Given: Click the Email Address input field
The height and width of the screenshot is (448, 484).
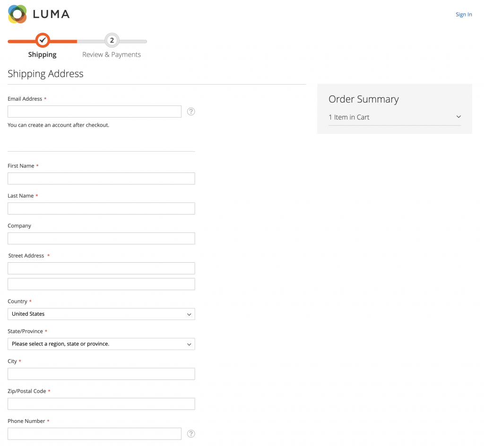Looking at the screenshot, I should tap(94, 112).
